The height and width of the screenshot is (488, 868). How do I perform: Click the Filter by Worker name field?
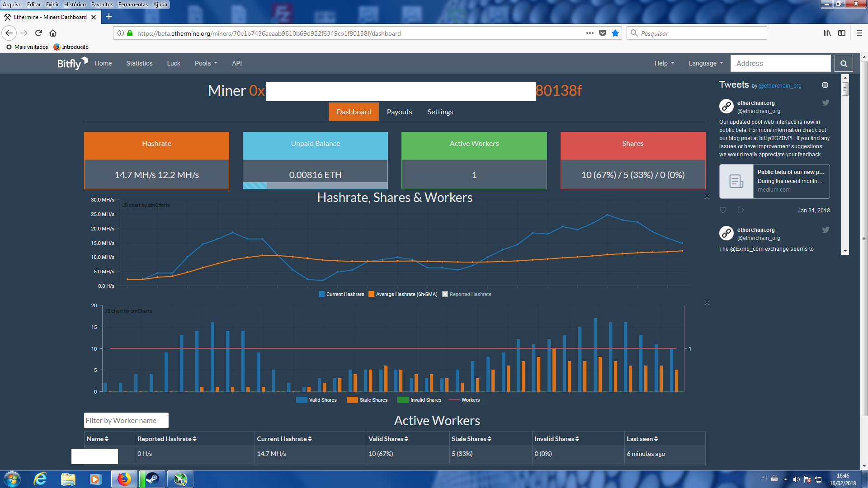[126, 420]
